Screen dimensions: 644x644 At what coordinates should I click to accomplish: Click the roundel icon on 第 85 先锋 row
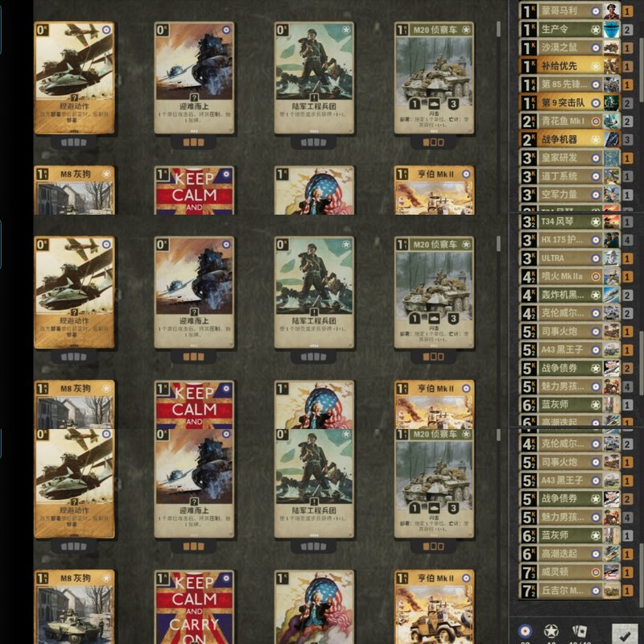click(x=596, y=85)
